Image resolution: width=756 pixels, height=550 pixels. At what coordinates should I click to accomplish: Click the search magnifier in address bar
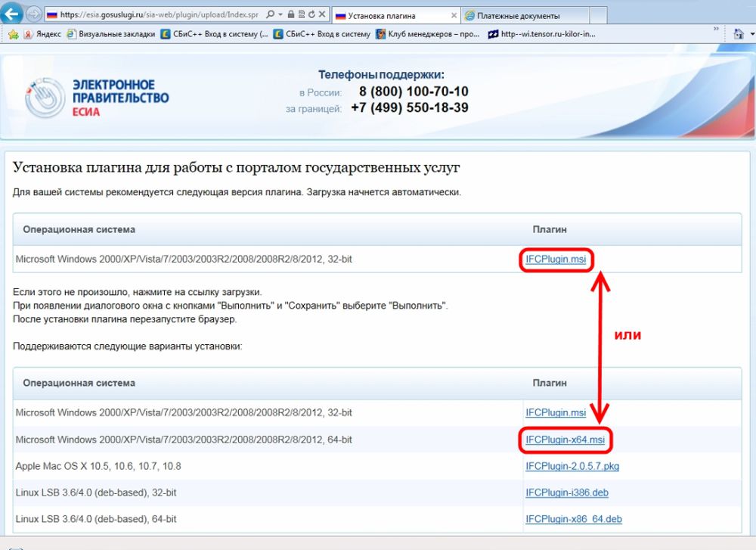point(271,15)
